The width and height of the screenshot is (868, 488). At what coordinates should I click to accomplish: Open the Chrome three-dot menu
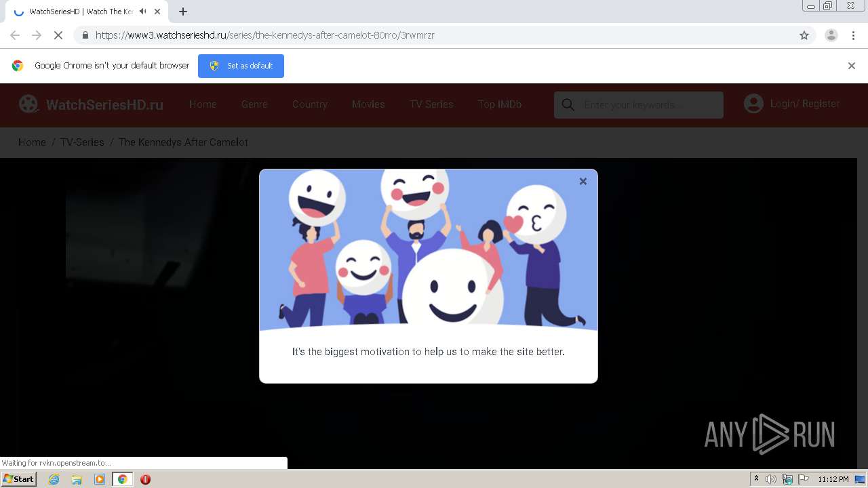pyautogui.click(x=854, y=35)
